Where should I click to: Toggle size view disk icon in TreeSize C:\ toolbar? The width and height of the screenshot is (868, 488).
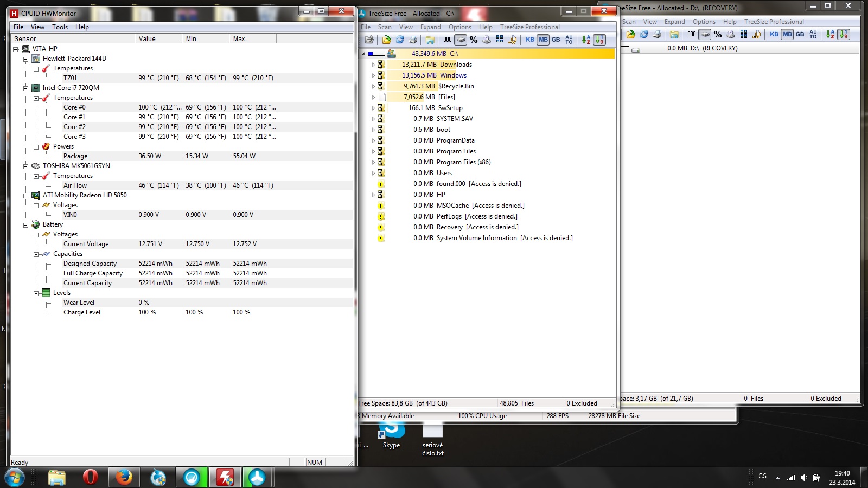pyautogui.click(x=461, y=40)
